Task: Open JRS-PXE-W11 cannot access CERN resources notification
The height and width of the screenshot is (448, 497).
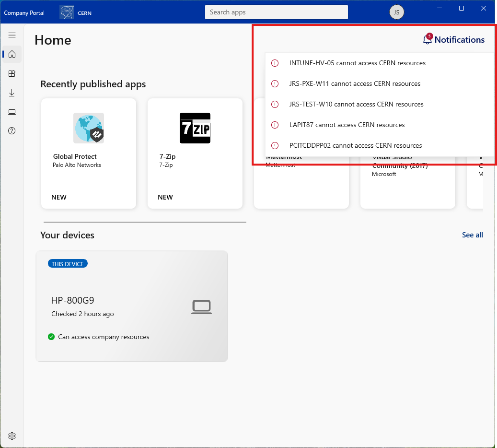Action: (380, 84)
